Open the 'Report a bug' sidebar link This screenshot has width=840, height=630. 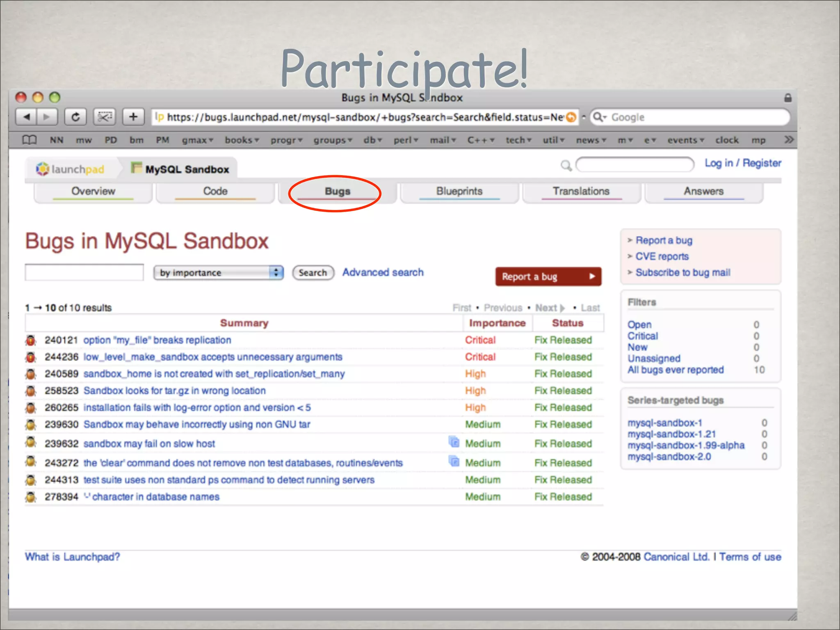click(664, 240)
